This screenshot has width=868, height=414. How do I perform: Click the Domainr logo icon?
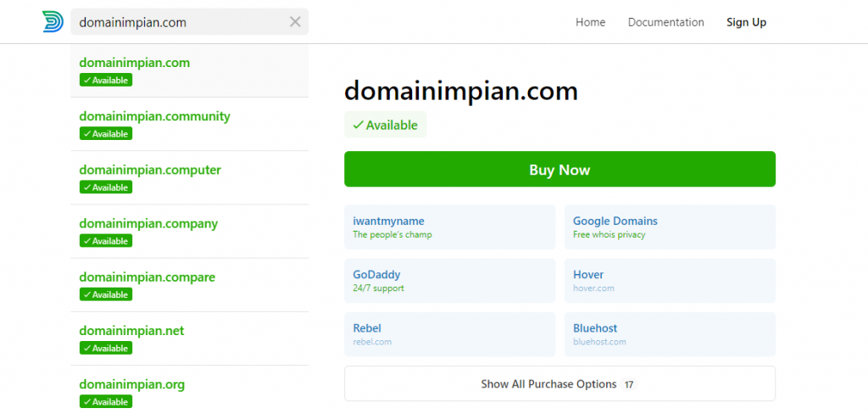(53, 21)
